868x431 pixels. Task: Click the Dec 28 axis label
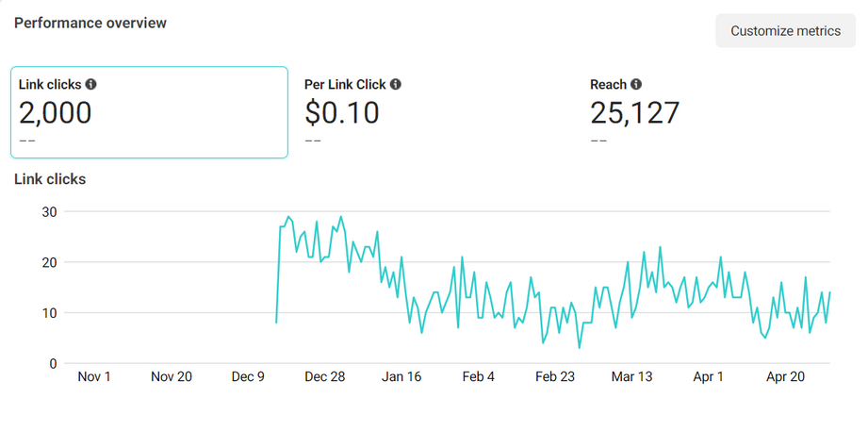pos(324,377)
